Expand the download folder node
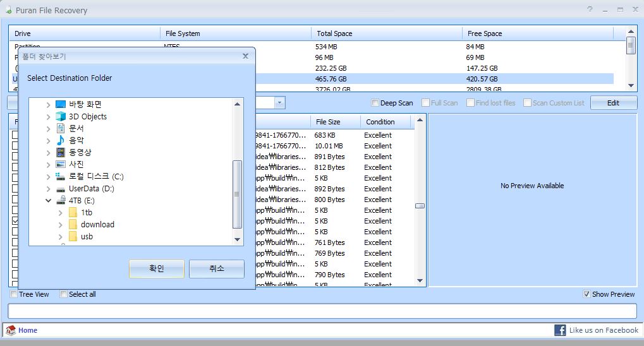Image resolution: width=644 pixels, height=346 pixels. point(61,225)
